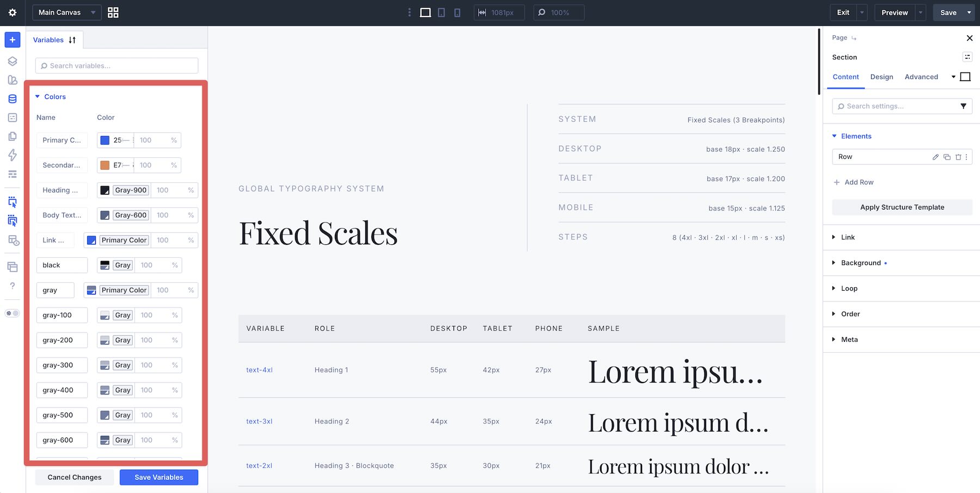This screenshot has width=980, height=493.
Task: Click the Preview button
Action: click(x=895, y=13)
